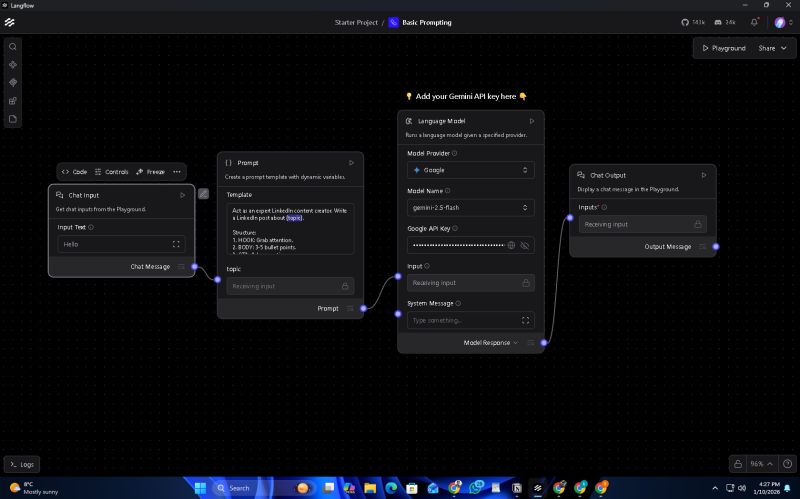Viewport: 800px width, 499px height.
Task: Run the Prompt component
Action: 352,163
